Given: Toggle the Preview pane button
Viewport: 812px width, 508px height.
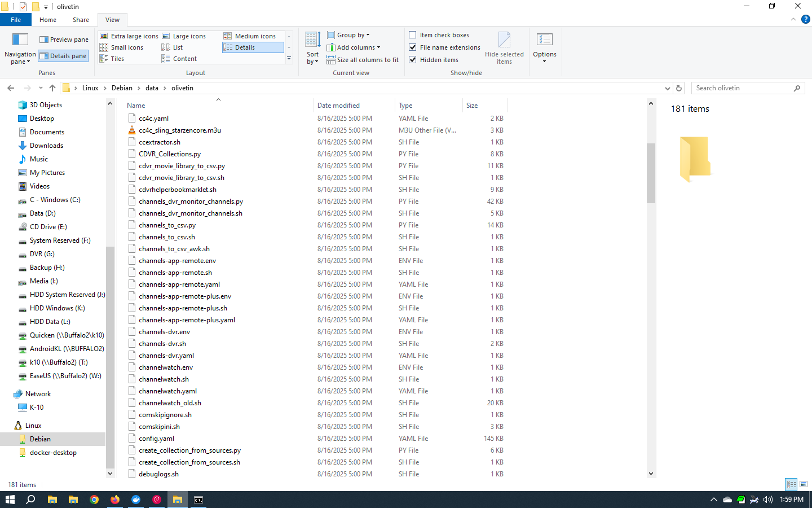Looking at the screenshot, I should pos(64,40).
